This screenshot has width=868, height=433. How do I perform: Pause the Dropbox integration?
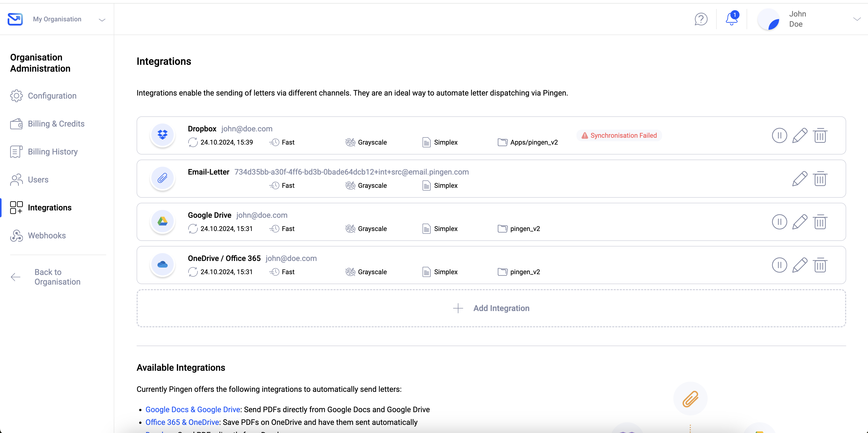(779, 135)
